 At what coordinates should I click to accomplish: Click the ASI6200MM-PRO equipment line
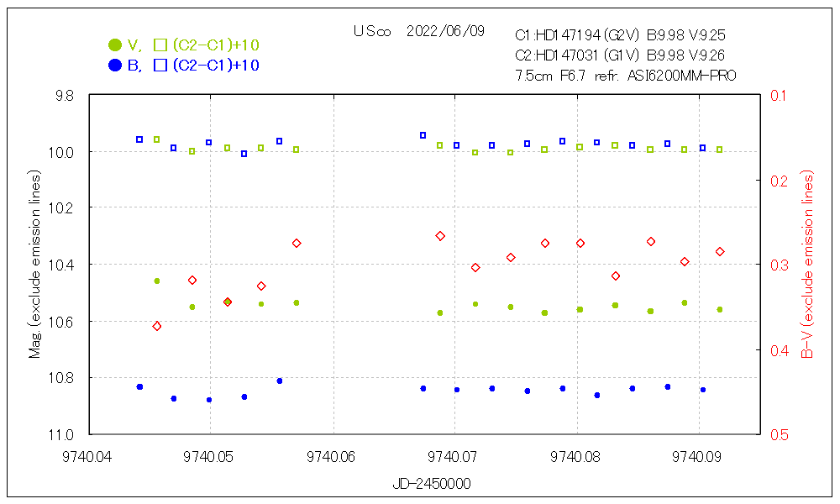click(x=626, y=76)
